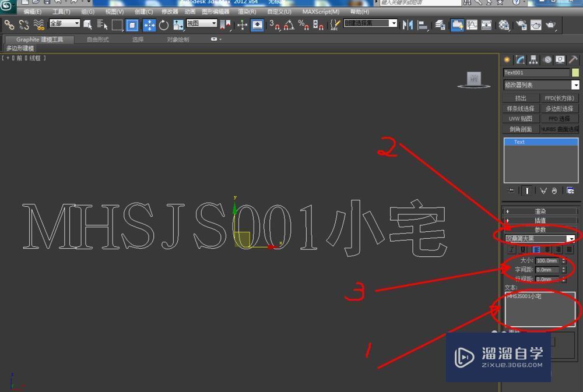Image resolution: width=583 pixels, height=392 pixels.
Task: Toggle italic text formatting
Action: [511, 249]
